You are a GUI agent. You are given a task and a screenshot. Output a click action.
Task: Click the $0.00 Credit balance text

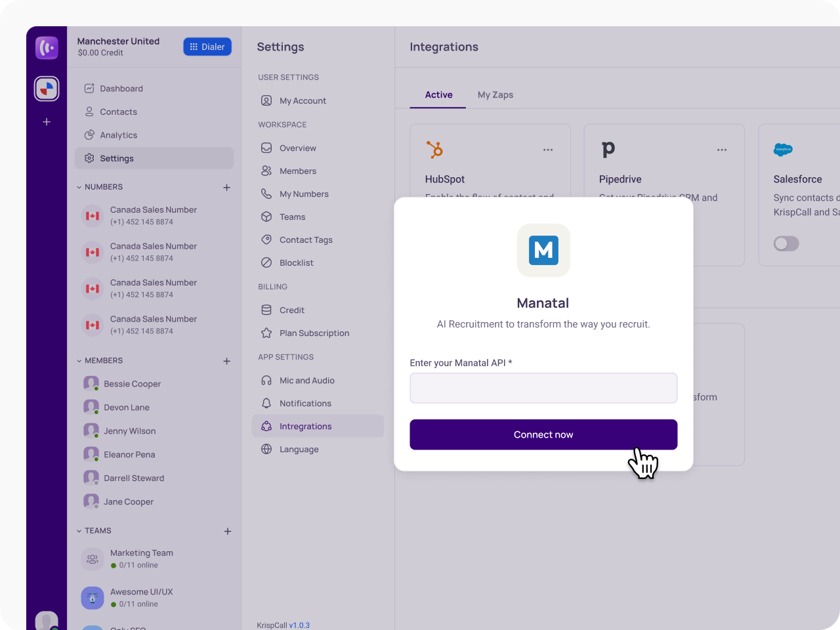(x=100, y=53)
